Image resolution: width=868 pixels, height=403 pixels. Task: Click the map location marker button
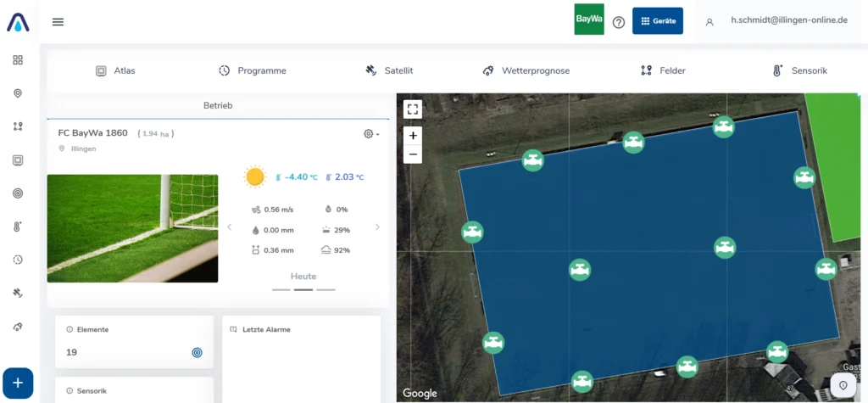(843, 385)
